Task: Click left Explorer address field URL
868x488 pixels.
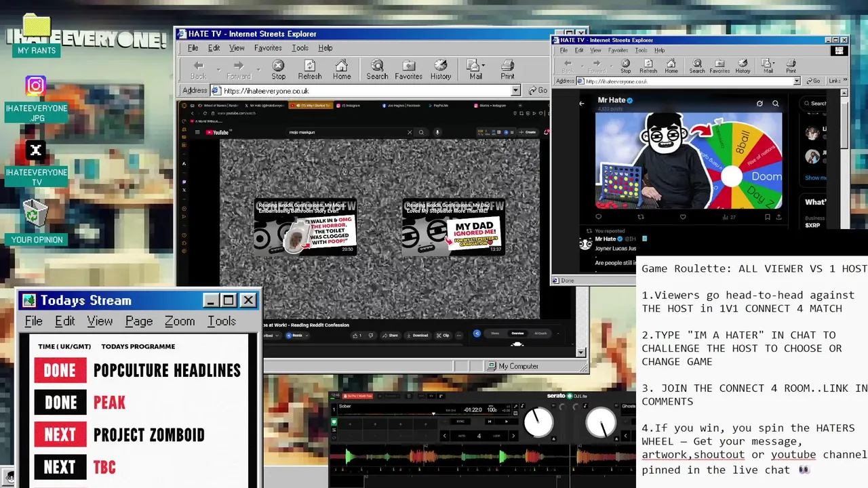Action: 266,91
